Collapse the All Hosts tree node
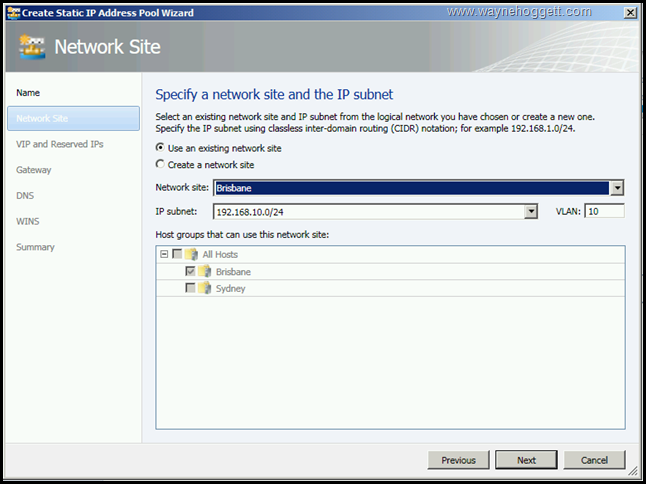Viewport: 646px width, 484px height. tap(164, 254)
